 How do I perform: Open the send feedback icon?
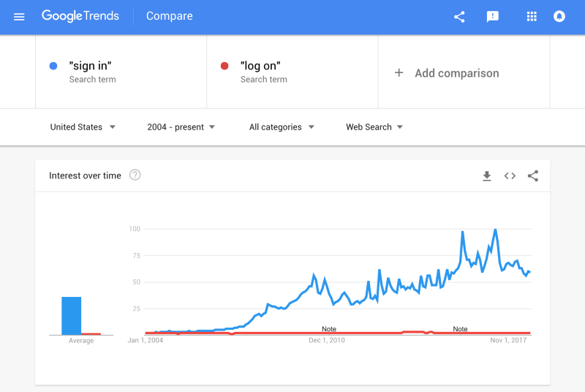click(x=492, y=16)
